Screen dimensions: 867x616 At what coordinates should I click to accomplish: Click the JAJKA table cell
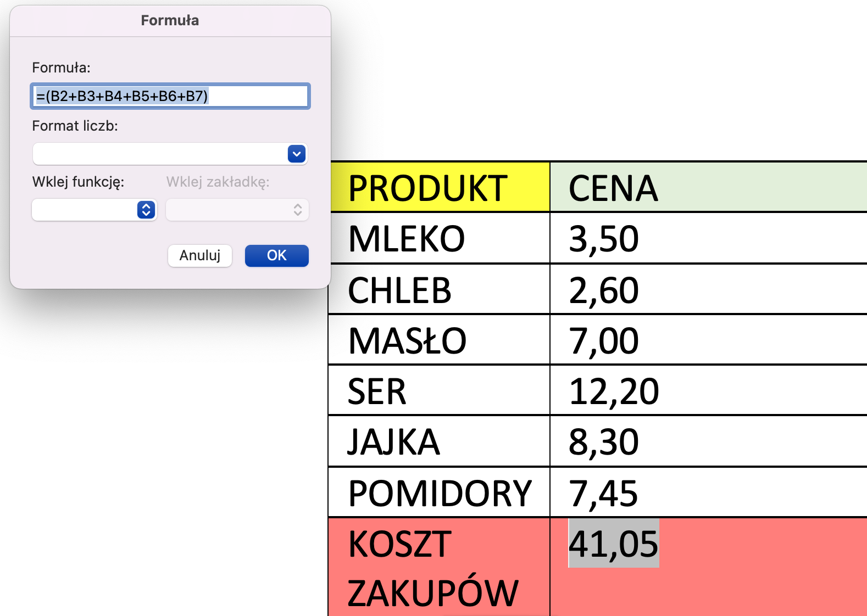(x=440, y=441)
